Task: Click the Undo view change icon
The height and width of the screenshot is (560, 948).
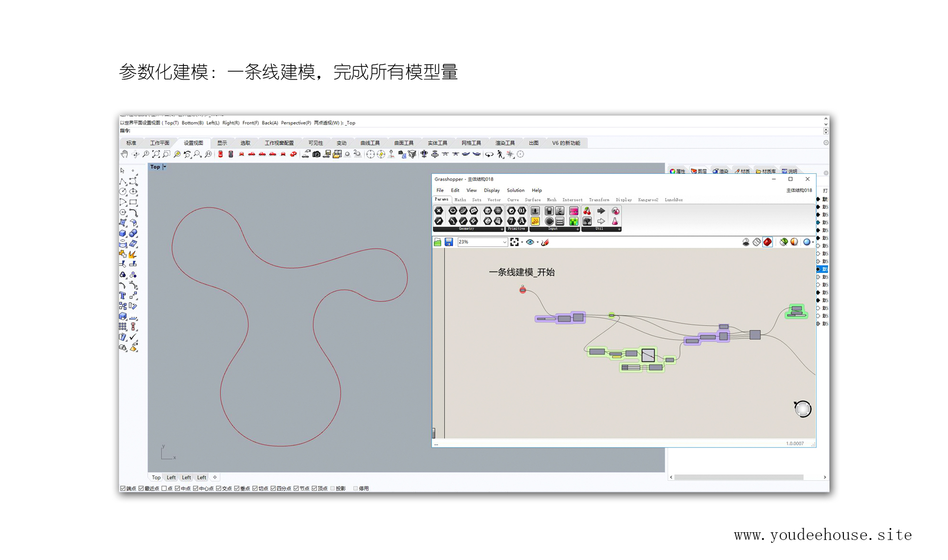Action: (187, 154)
